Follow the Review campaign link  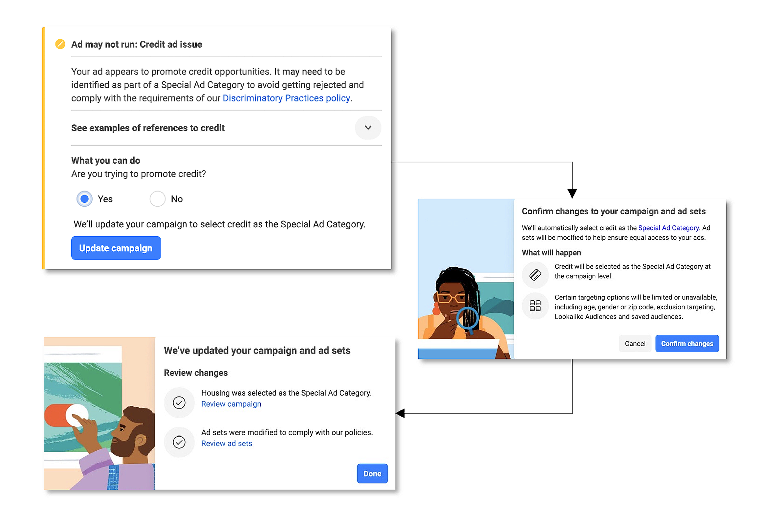231,404
